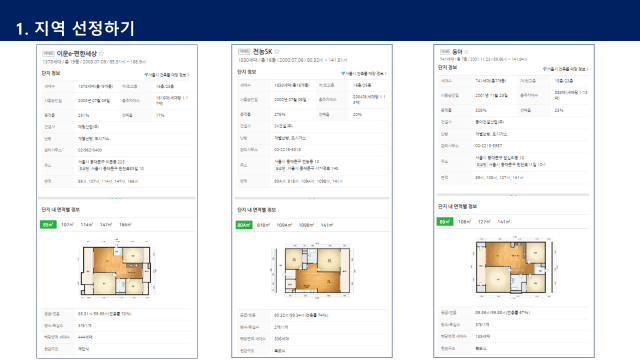Viewport: 640px width, 360px height.
Task: Select the green 85㎡ tab in 이문e-편한세상 card
Action: point(48,225)
